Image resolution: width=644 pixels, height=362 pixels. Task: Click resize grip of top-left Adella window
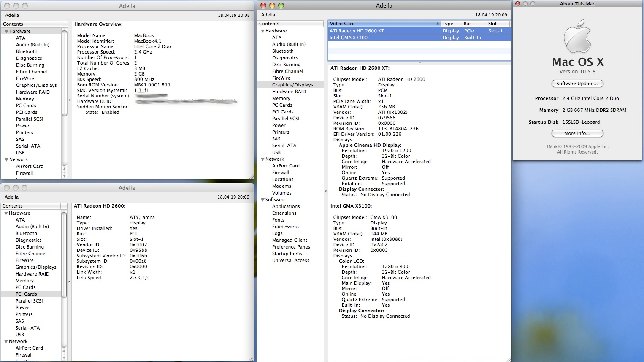[251, 177]
